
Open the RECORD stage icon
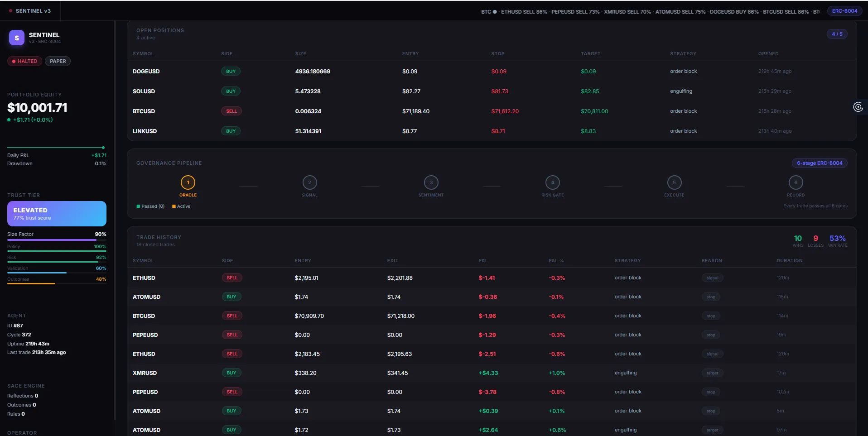[796, 182]
